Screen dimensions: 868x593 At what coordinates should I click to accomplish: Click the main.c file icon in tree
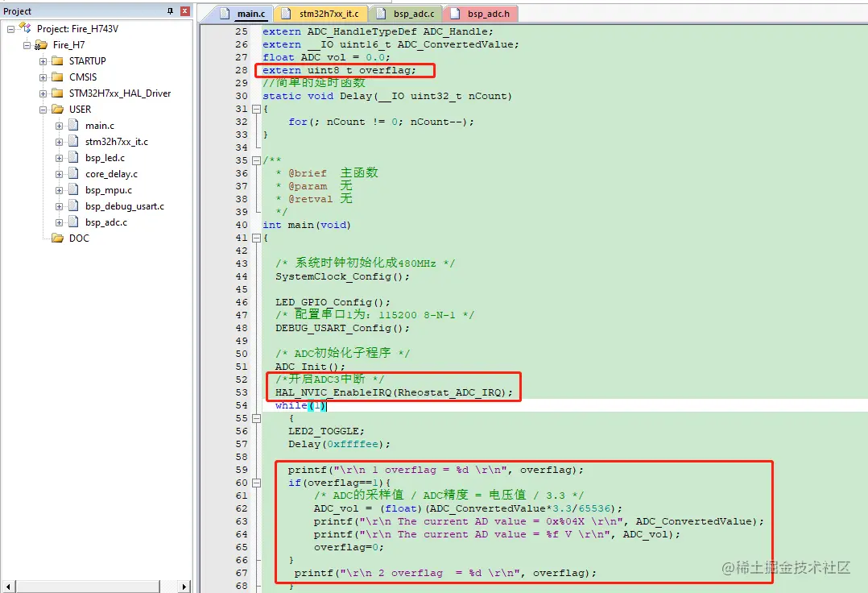pyautogui.click(x=73, y=125)
